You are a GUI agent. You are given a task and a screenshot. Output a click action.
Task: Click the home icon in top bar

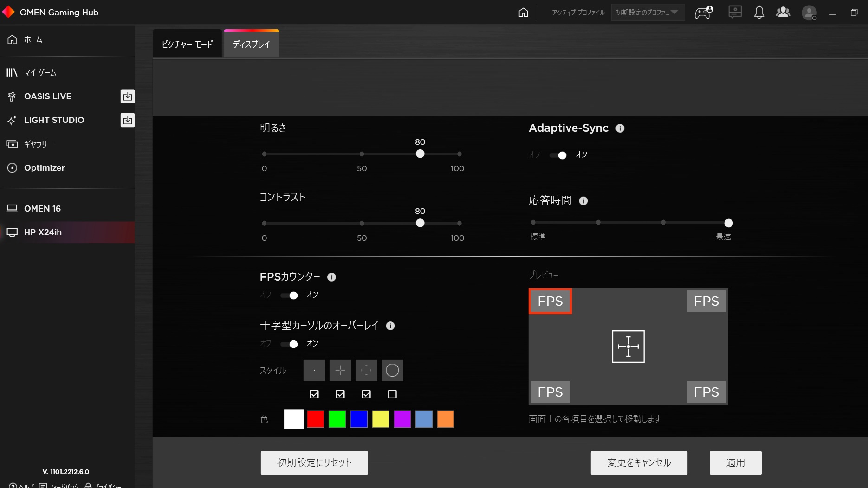(523, 13)
